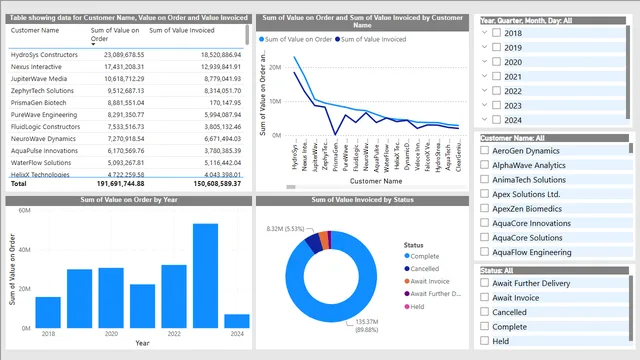This screenshot has height=360, width=640.
Task: Click Complete legend dot in donut chart
Action: (x=407, y=256)
